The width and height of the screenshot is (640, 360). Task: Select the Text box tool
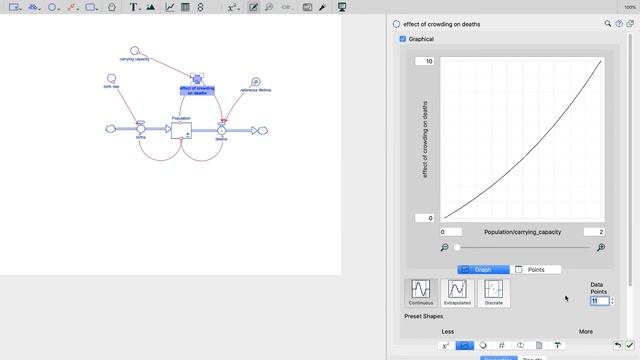(x=134, y=7)
